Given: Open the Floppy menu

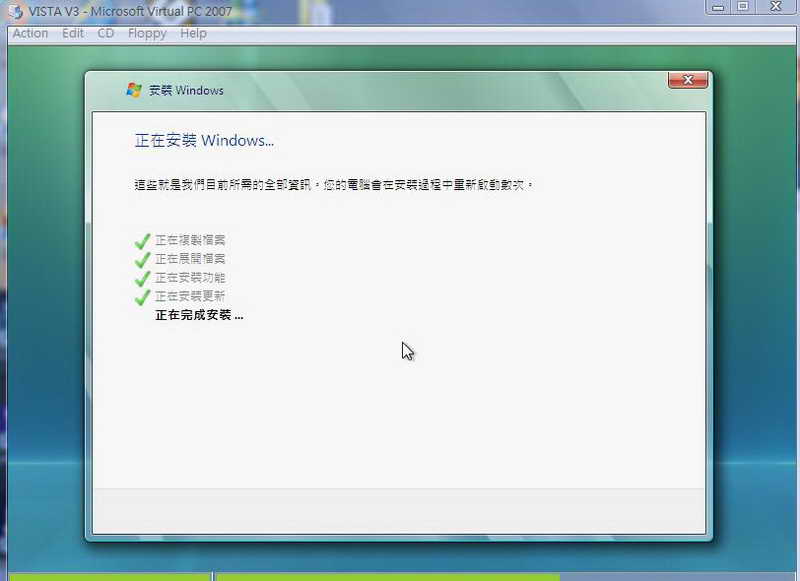Looking at the screenshot, I should (x=147, y=33).
